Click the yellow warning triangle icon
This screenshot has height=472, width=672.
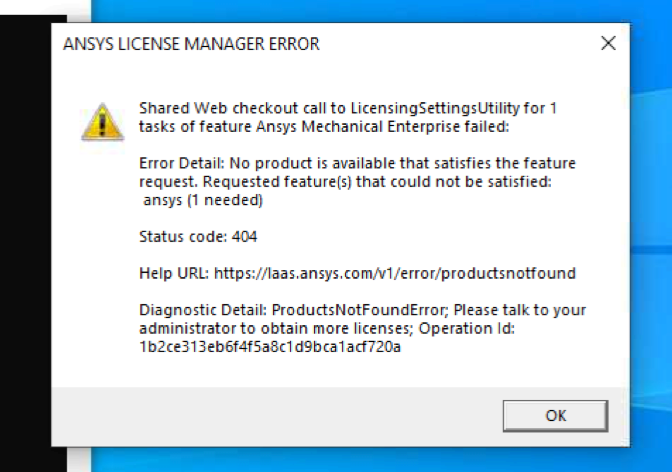pos(102,122)
